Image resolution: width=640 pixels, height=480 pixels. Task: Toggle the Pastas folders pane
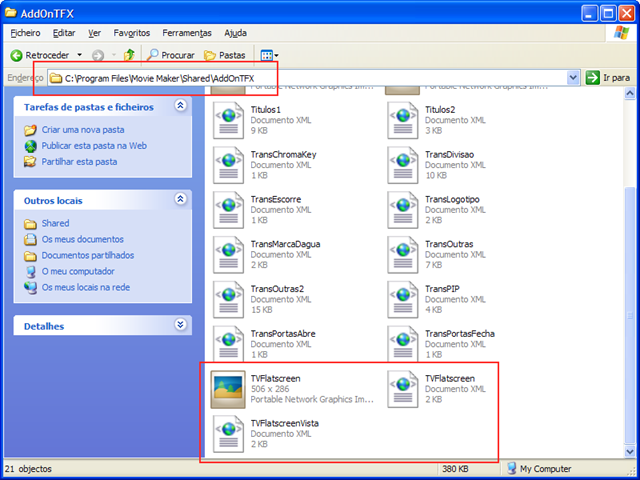click(225, 55)
